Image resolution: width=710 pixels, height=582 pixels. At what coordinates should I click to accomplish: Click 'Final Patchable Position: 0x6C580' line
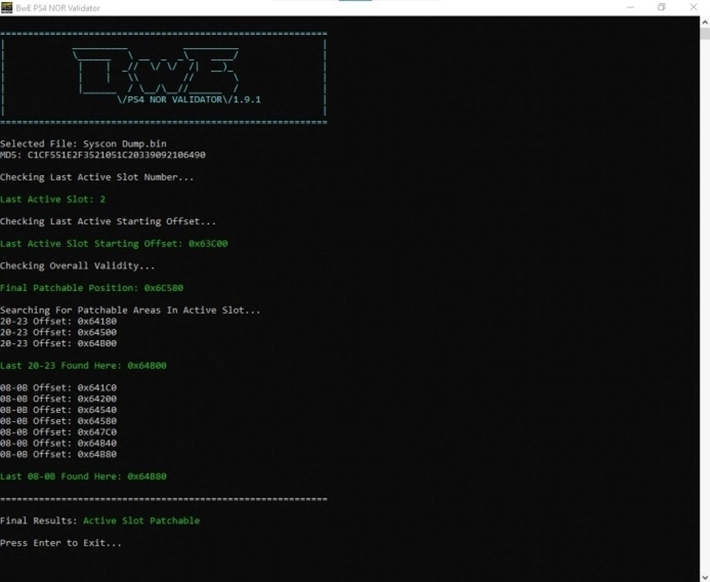[91, 288]
